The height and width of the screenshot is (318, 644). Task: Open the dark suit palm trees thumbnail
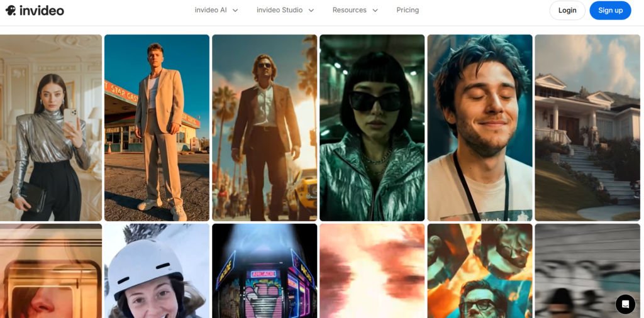(264, 128)
